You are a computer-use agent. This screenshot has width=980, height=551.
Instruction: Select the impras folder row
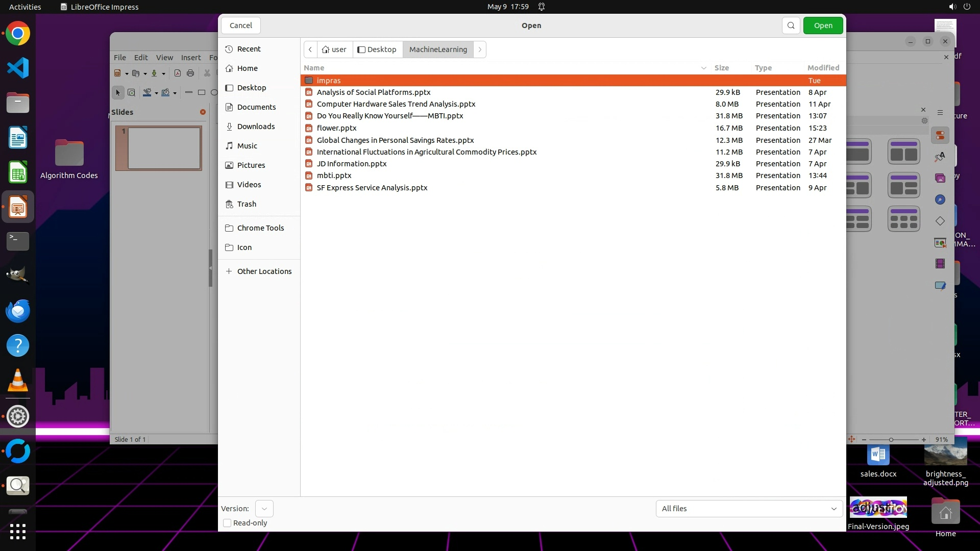tap(329, 81)
